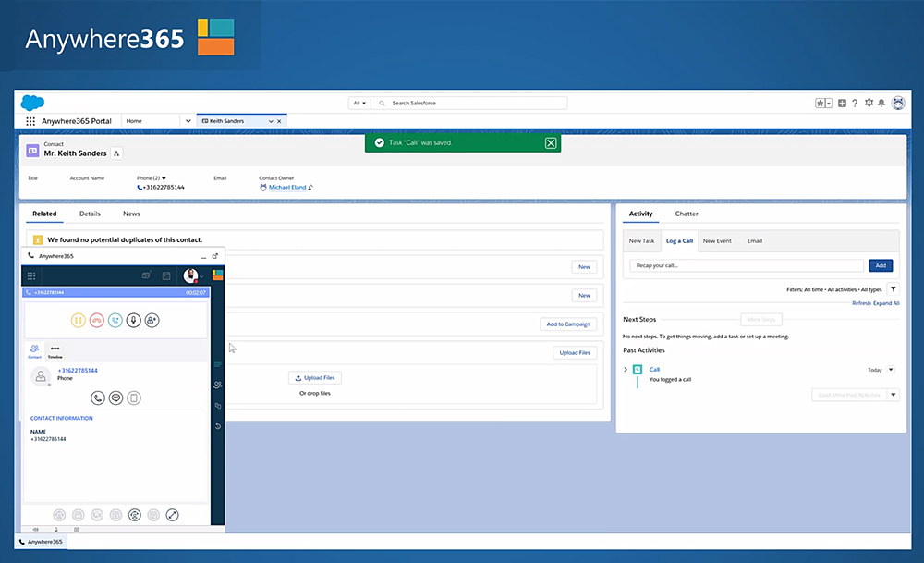Open the Favorites list dropdown arrow

829,104
